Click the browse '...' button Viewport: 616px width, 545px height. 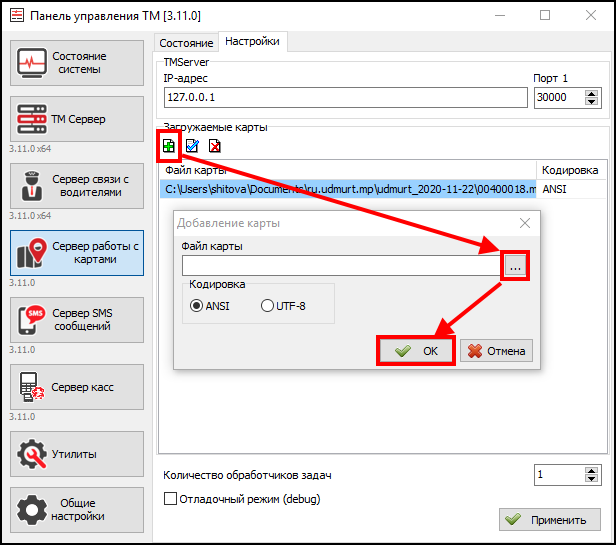[515, 266]
